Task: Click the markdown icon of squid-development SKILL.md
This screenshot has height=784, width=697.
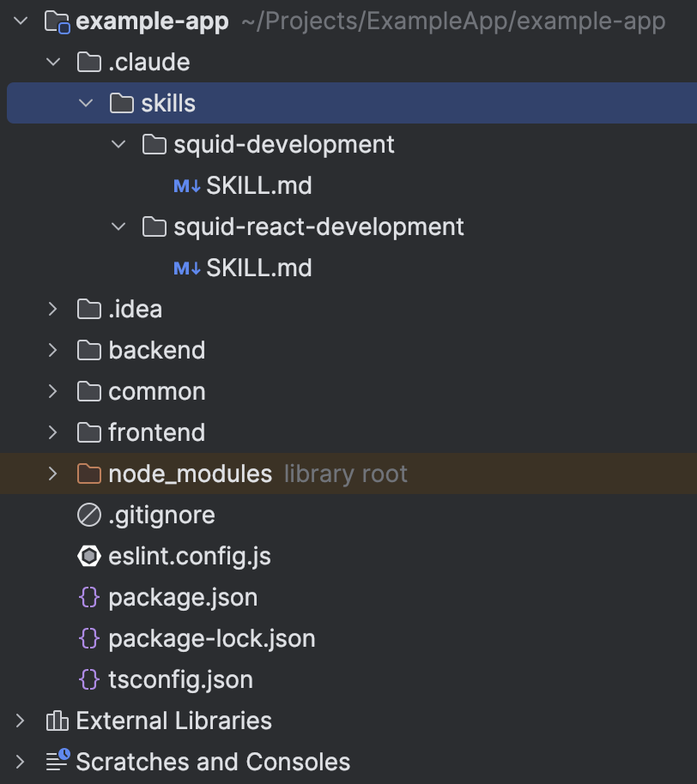Action: click(186, 186)
